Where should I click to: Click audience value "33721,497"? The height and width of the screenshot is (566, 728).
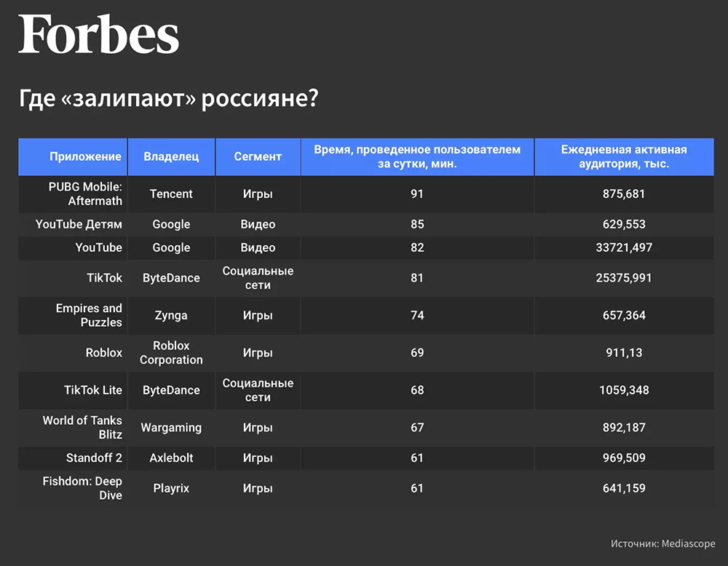[624, 248]
